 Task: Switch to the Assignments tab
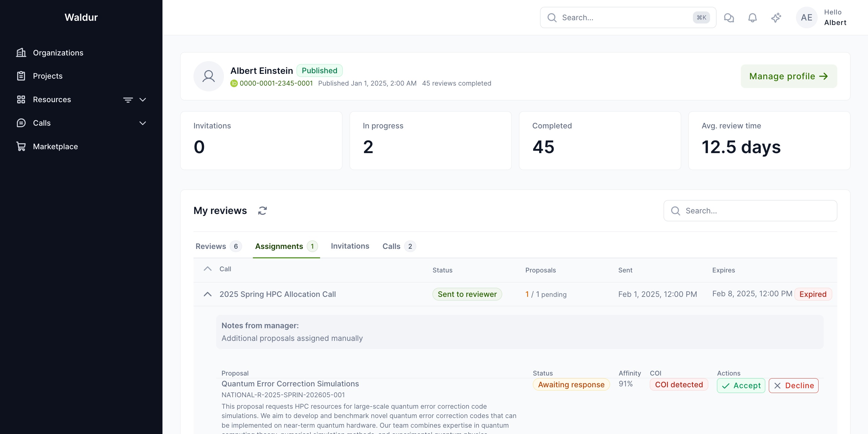click(x=286, y=246)
